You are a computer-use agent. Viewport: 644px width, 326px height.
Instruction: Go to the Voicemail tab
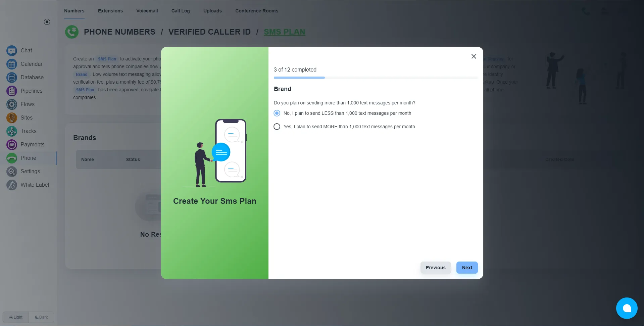[x=147, y=11]
